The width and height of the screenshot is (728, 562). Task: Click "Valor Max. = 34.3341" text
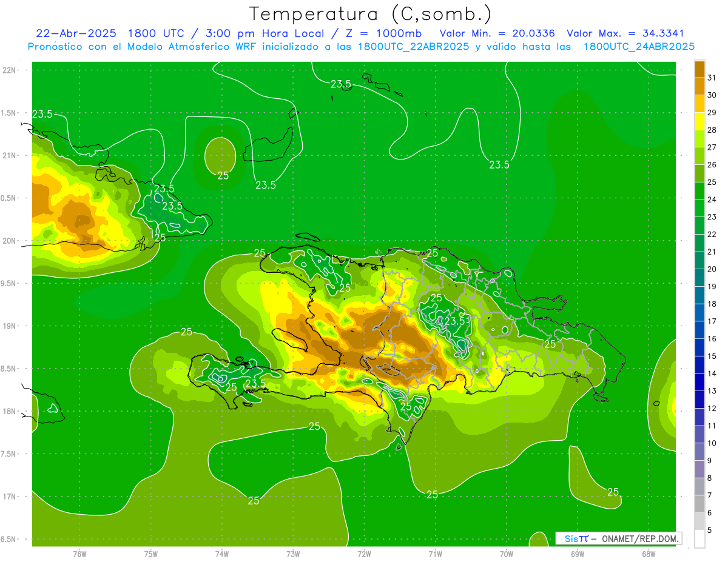(625, 33)
